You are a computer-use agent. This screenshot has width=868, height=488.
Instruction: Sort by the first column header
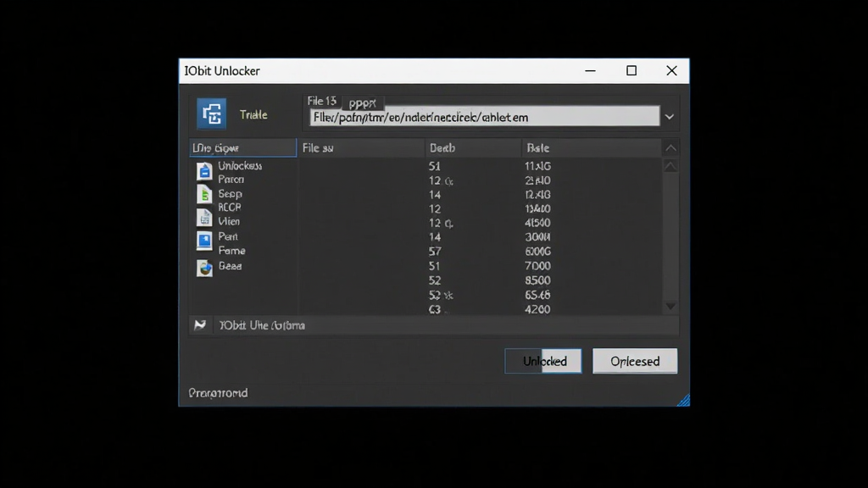(x=243, y=148)
